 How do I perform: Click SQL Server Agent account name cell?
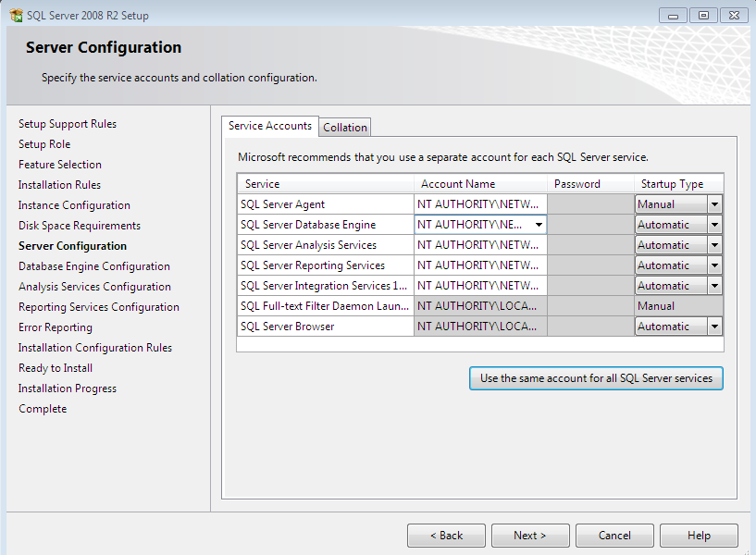[480, 204]
